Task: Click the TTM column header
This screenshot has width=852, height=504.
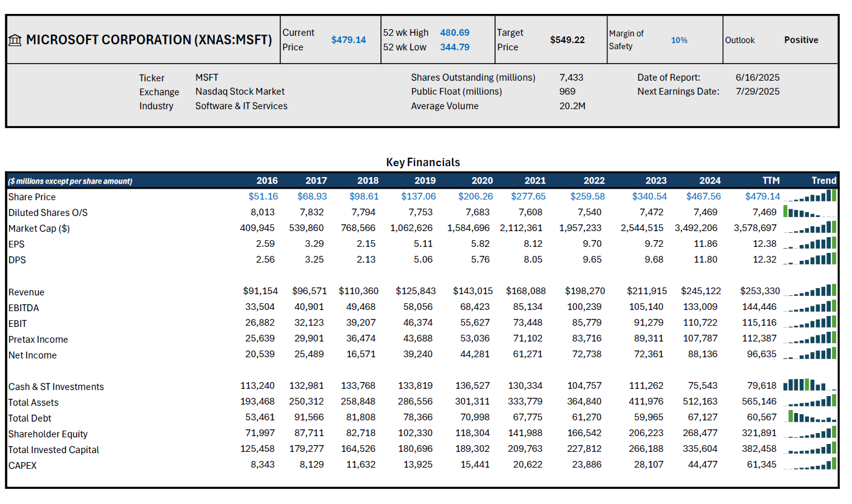Action: click(771, 181)
